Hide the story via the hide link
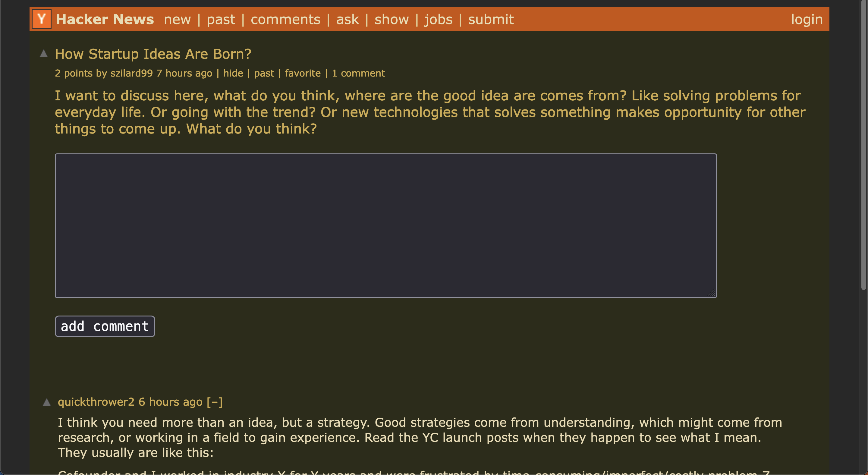Viewport: 868px width, 475px height. tap(233, 73)
